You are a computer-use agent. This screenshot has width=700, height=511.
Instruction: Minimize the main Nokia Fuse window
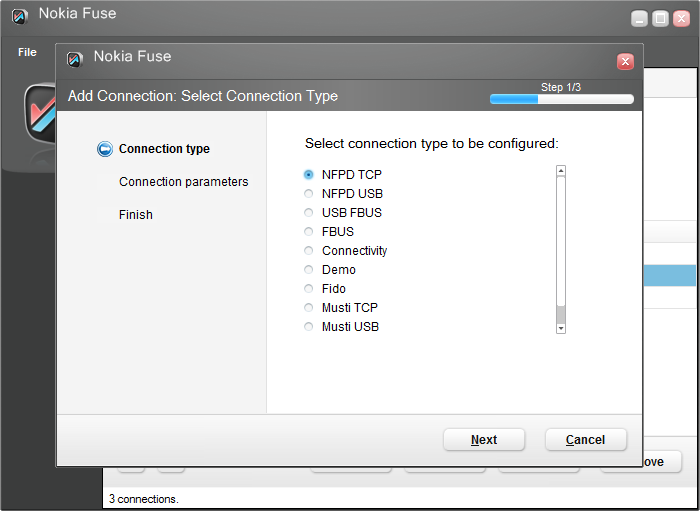tap(639, 19)
